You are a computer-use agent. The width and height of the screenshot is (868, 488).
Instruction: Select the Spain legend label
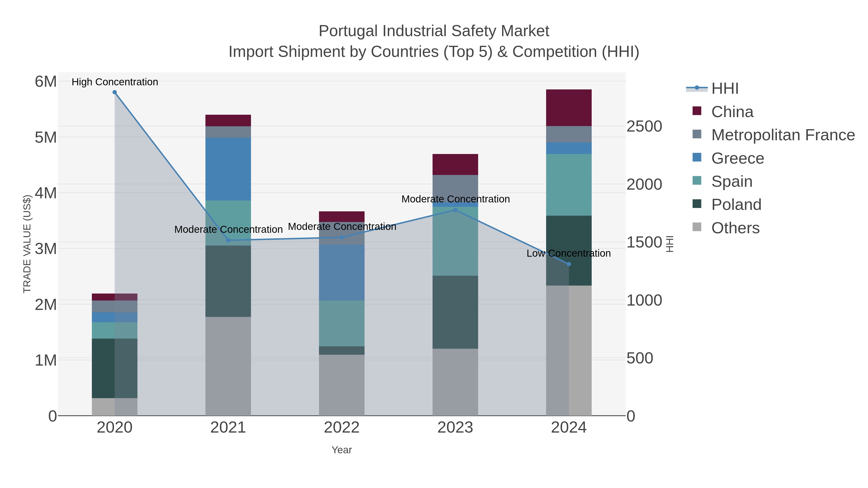pyautogui.click(x=732, y=181)
